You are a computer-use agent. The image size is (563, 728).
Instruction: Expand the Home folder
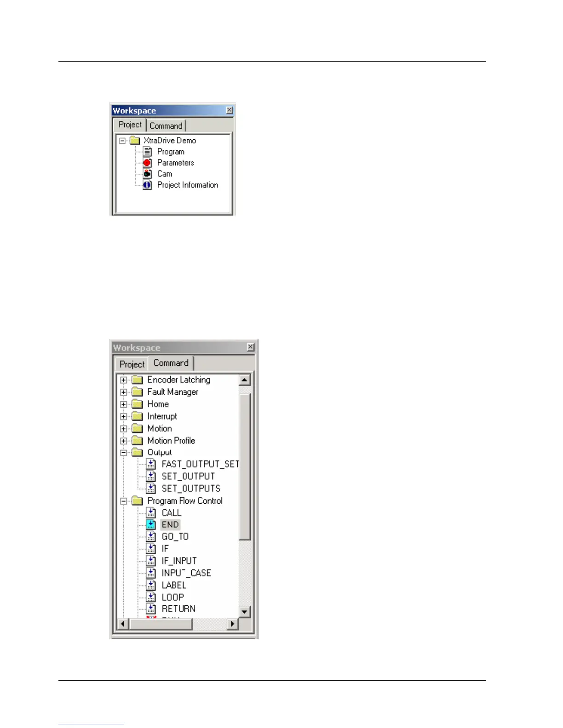tap(123, 404)
